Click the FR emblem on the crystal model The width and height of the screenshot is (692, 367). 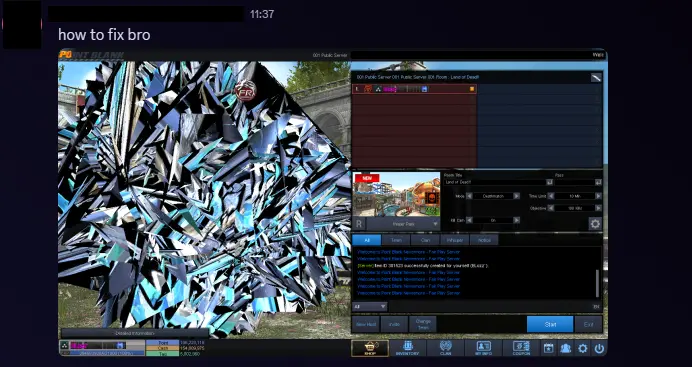245,90
